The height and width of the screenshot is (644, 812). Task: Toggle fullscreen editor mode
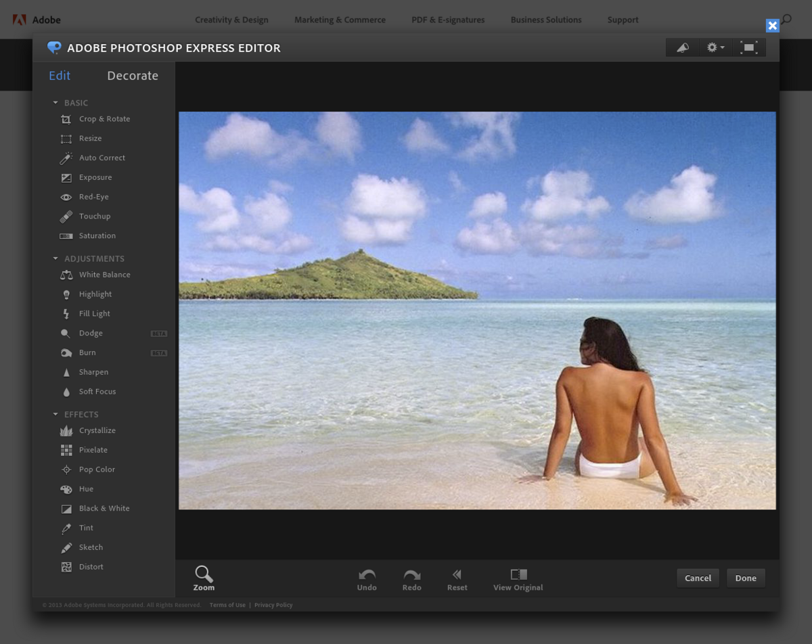(748, 47)
